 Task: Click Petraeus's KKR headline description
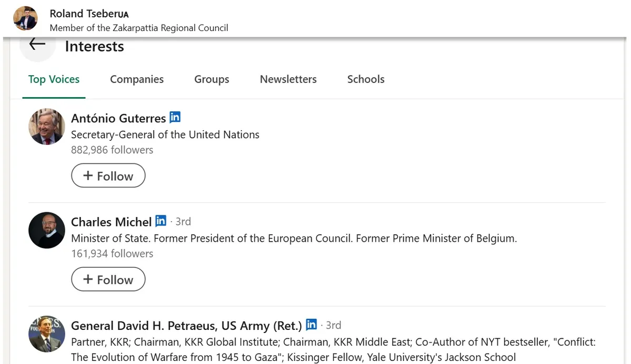pos(333,350)
